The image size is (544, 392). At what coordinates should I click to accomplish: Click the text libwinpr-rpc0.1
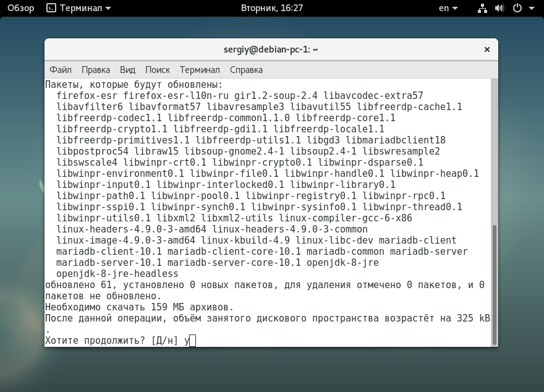(x=404, y=196)
